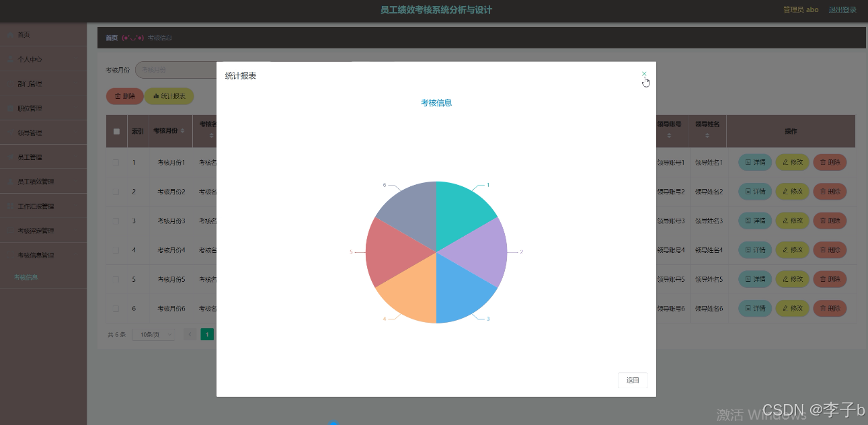Click the trash icon on the 删除 button
Image resolution: width=868 pixels, height=425 pixels.
coord(118,96)
